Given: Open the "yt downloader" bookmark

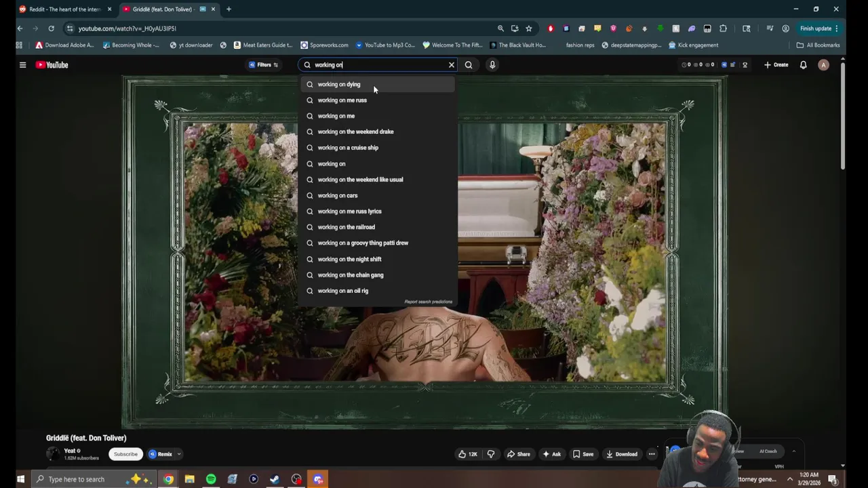Looking at the screenshot, I should (191, 45).
